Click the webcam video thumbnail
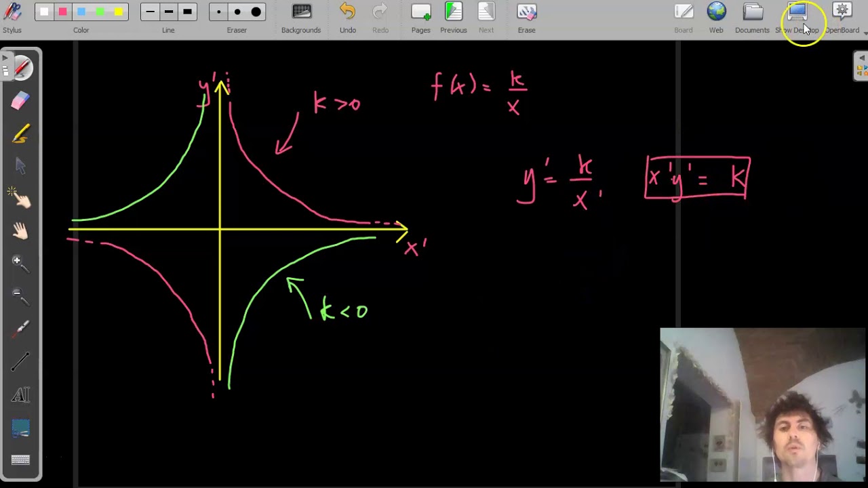This screenshot has height=488, width=868. 762,405
